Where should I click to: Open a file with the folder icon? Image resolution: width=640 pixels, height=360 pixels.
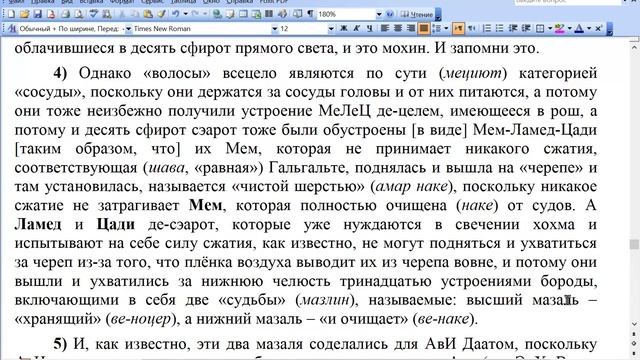coord(24,14)
